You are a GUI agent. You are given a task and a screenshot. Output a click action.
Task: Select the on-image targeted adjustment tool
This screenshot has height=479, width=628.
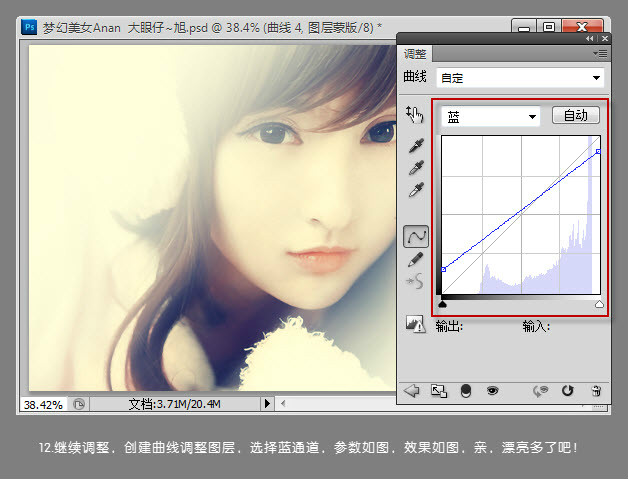[x=415, y=115]
